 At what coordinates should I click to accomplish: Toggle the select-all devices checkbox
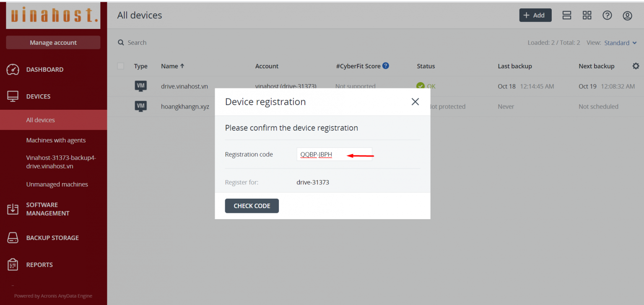click(121, 66)
